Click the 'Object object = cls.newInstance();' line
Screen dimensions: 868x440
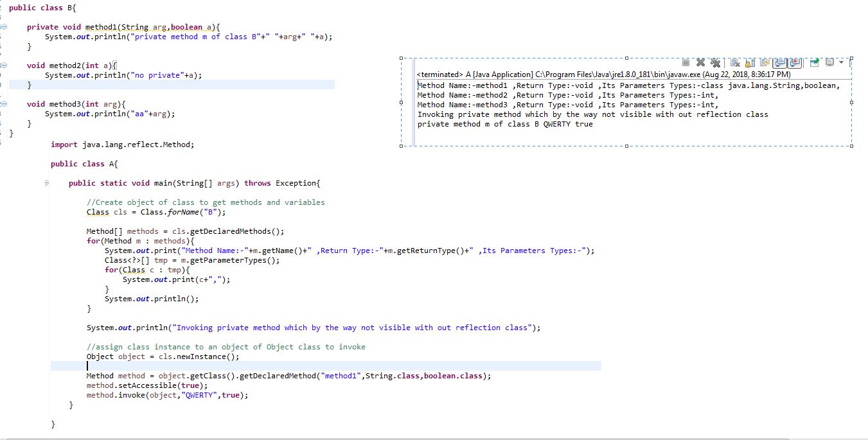point(163,356)
